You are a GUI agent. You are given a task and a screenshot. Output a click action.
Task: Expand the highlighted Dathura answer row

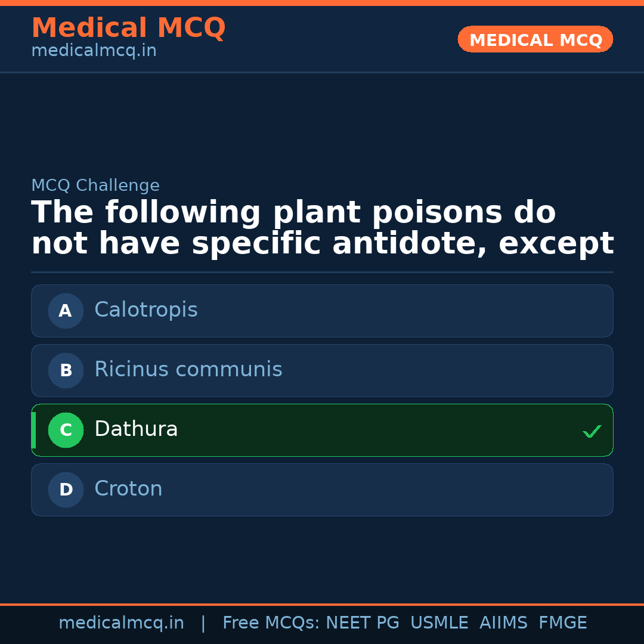[322, 430]
